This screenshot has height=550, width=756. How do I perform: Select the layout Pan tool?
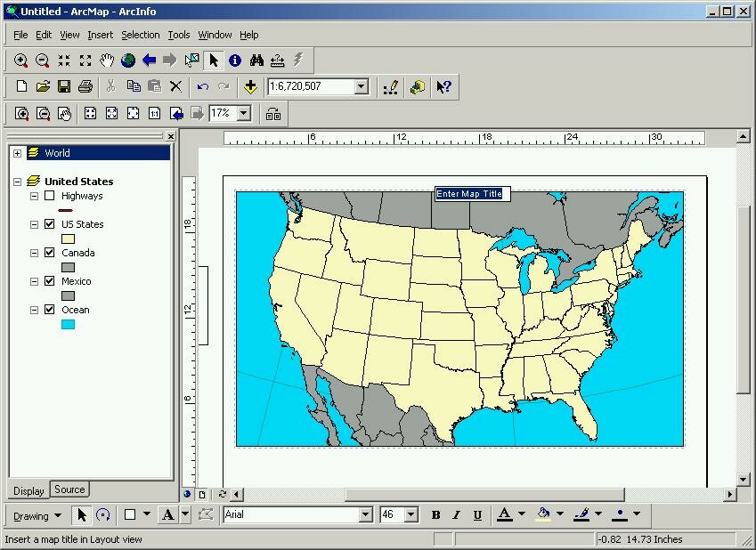64,114
